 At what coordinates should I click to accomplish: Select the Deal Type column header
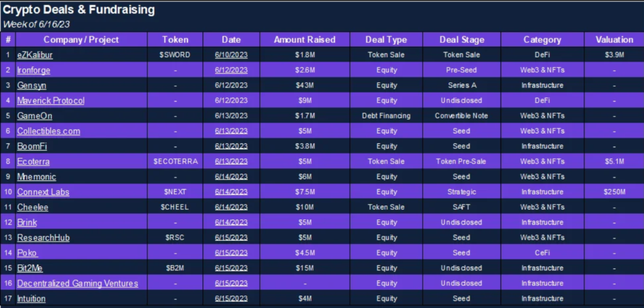386,40
